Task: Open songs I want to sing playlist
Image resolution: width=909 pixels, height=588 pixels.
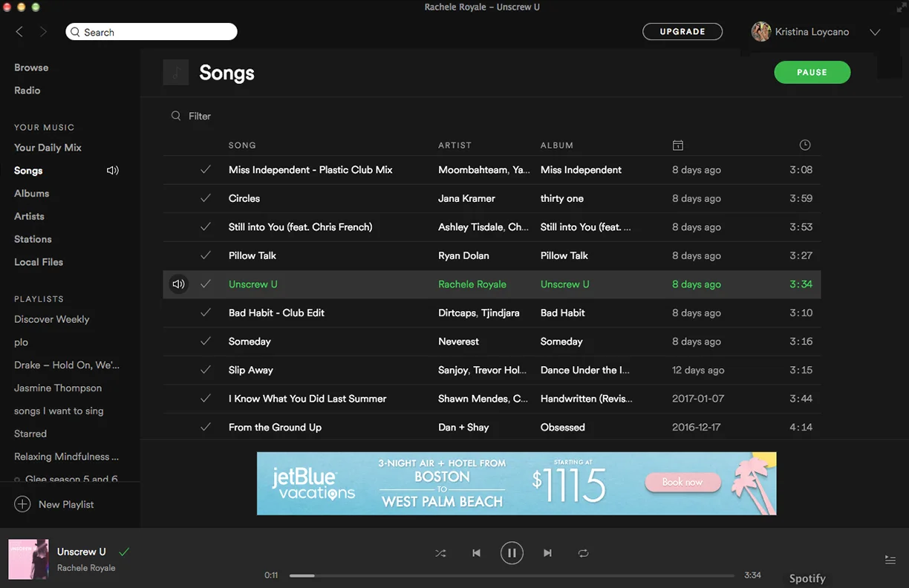Action: click(59, 411)
